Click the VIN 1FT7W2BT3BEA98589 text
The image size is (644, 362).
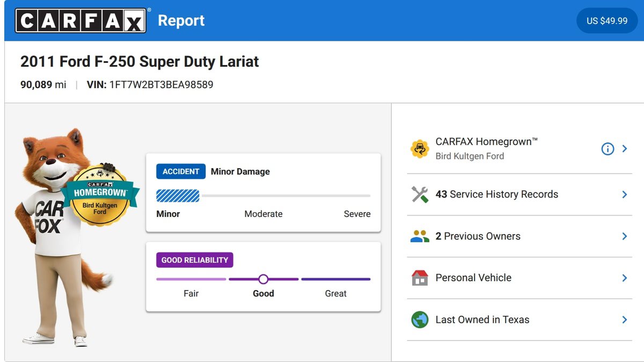150,85
